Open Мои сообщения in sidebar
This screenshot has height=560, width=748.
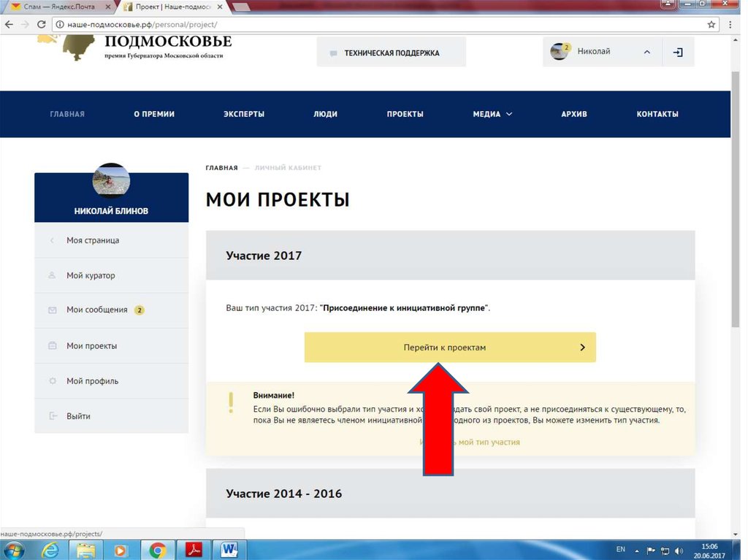[96, 310]
